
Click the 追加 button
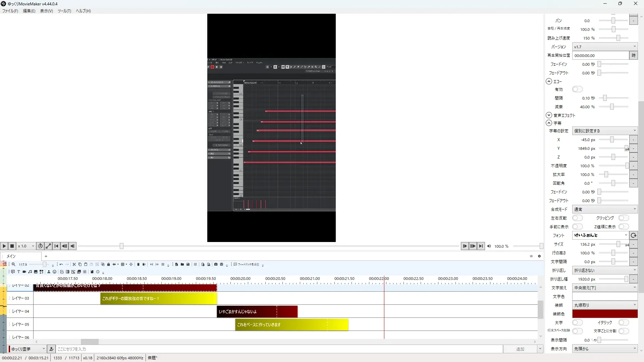[x=520, y=349]
